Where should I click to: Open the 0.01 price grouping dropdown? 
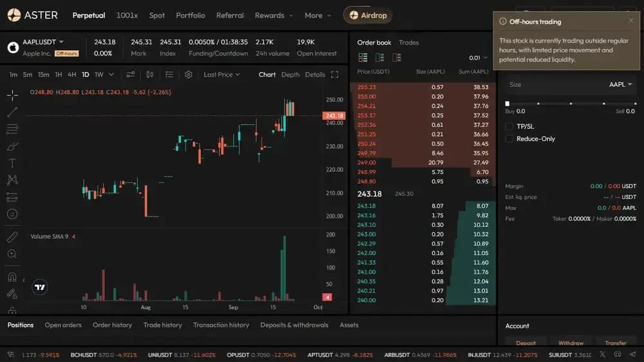(x=478, y=58)
